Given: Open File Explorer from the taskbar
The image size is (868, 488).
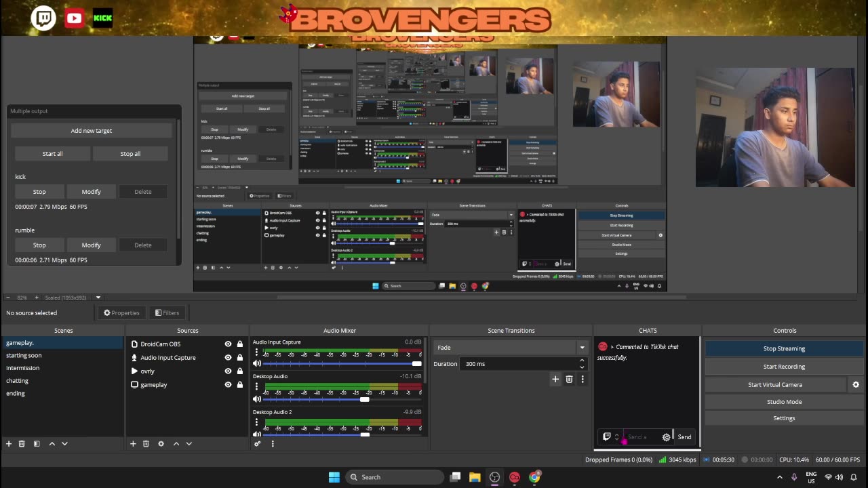Looking at the screenshot, I should (475, 477).
